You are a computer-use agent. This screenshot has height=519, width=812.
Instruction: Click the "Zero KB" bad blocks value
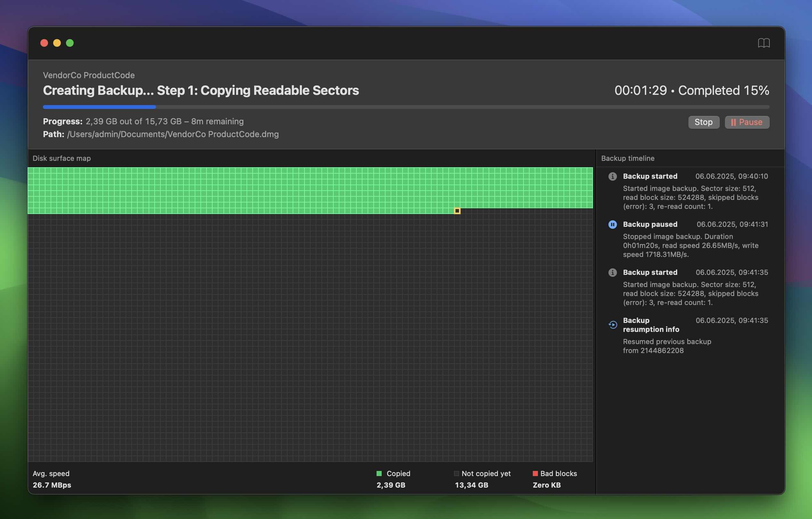[x=547, y=485]
